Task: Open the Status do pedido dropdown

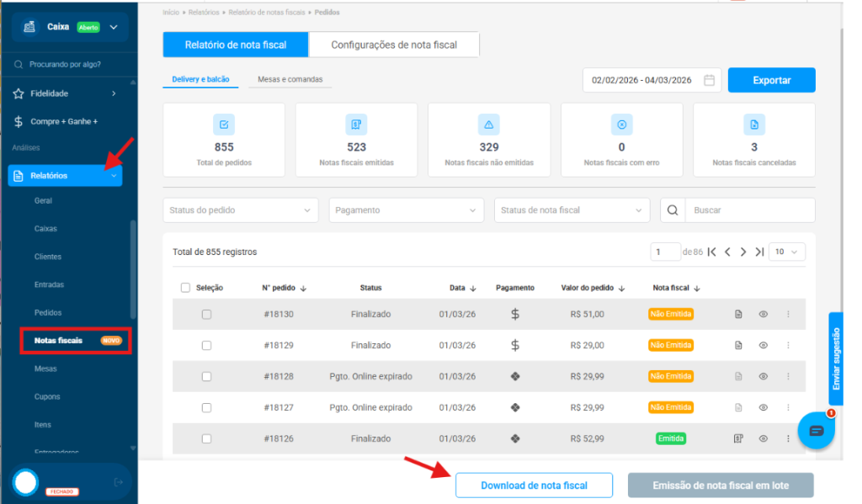Action: tap(240, 210)
